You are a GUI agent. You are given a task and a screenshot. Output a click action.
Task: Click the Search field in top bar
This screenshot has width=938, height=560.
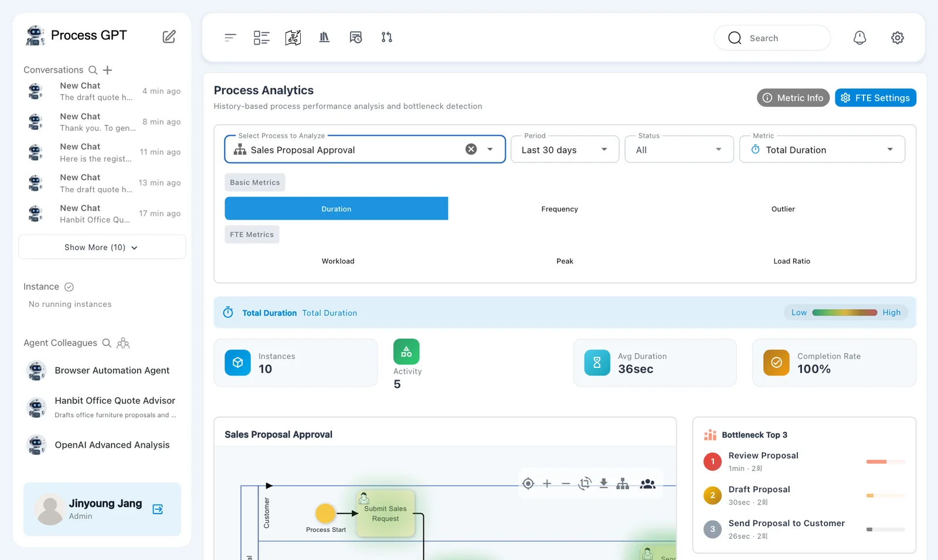point(772,38)
